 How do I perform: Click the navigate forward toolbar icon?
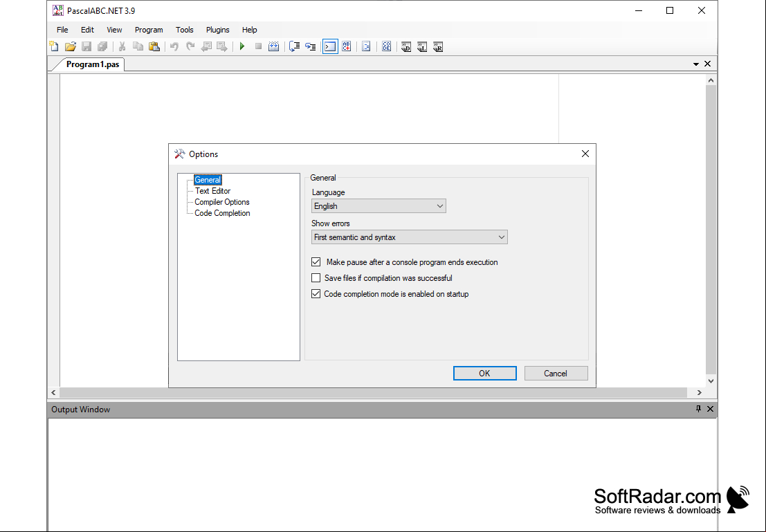[x=222, y=47]
